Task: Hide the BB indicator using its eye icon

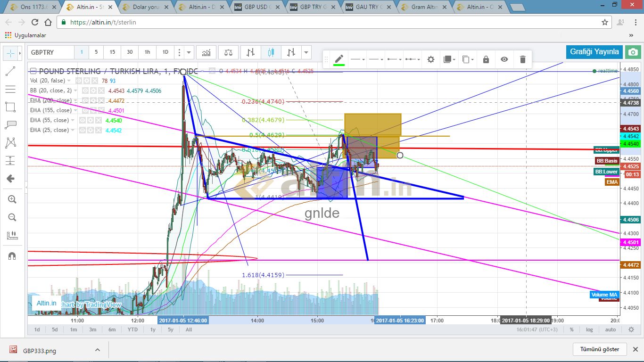Action: coord(85,90)
